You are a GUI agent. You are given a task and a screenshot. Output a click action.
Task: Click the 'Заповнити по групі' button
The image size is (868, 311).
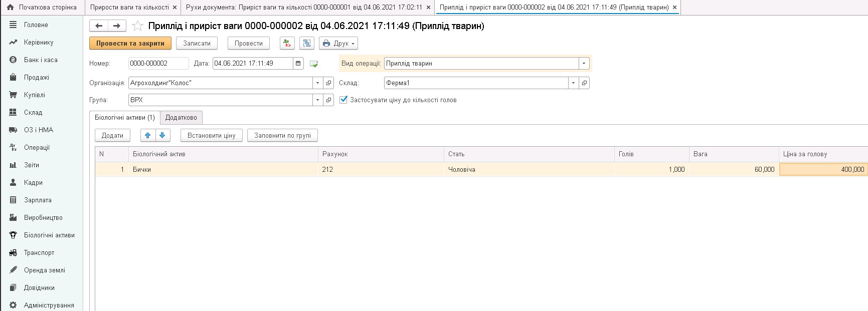point(282,135)
